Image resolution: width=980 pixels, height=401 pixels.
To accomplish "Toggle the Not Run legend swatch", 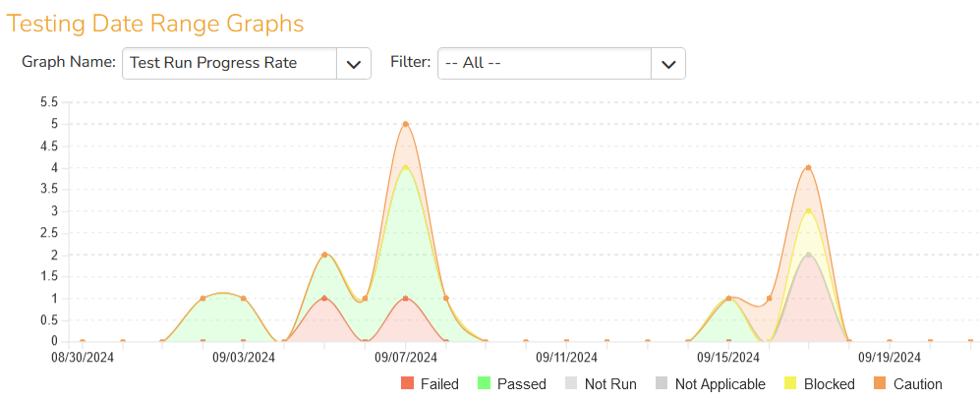I will (570, 383).
